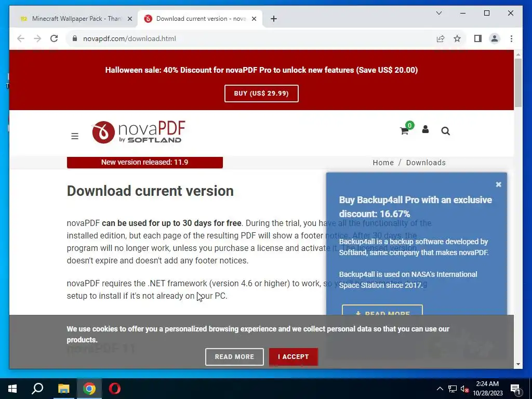
Task: Expand the tab search chevron
Action: (438, 13)
